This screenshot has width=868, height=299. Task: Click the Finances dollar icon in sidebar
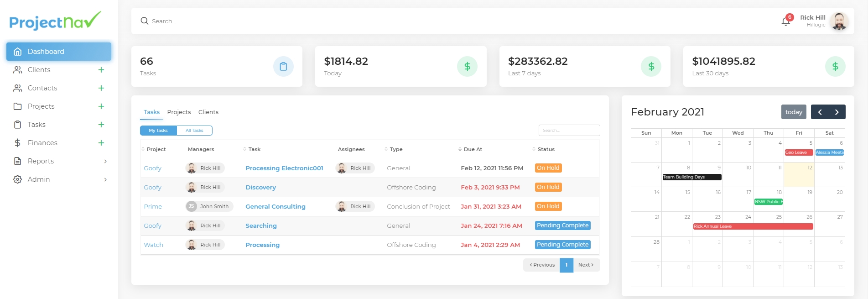coord(18,143)
